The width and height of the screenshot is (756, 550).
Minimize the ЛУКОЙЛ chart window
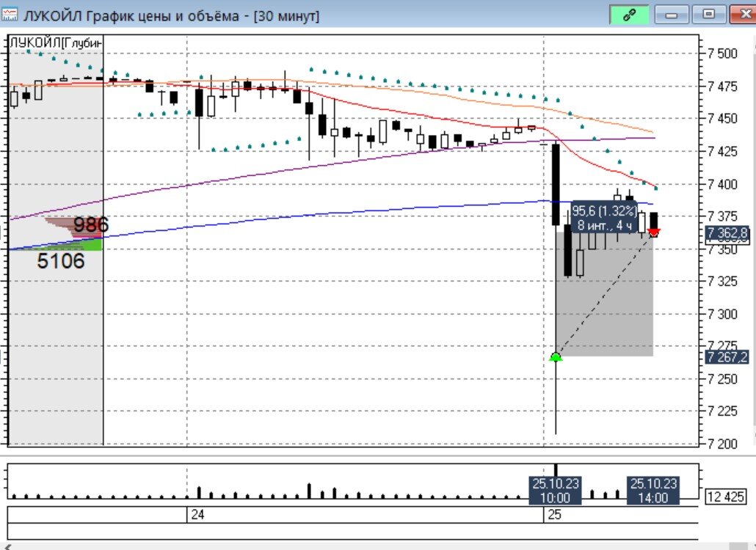(x=672, y=15)
